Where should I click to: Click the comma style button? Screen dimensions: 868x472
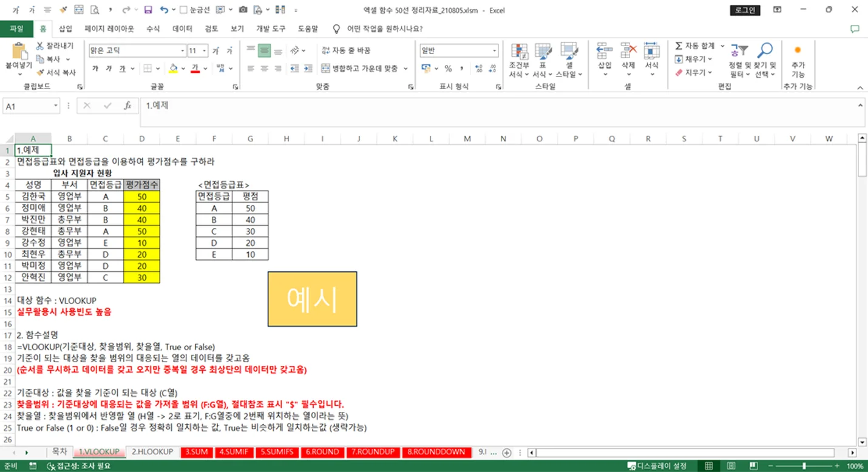tap(462, 69)
